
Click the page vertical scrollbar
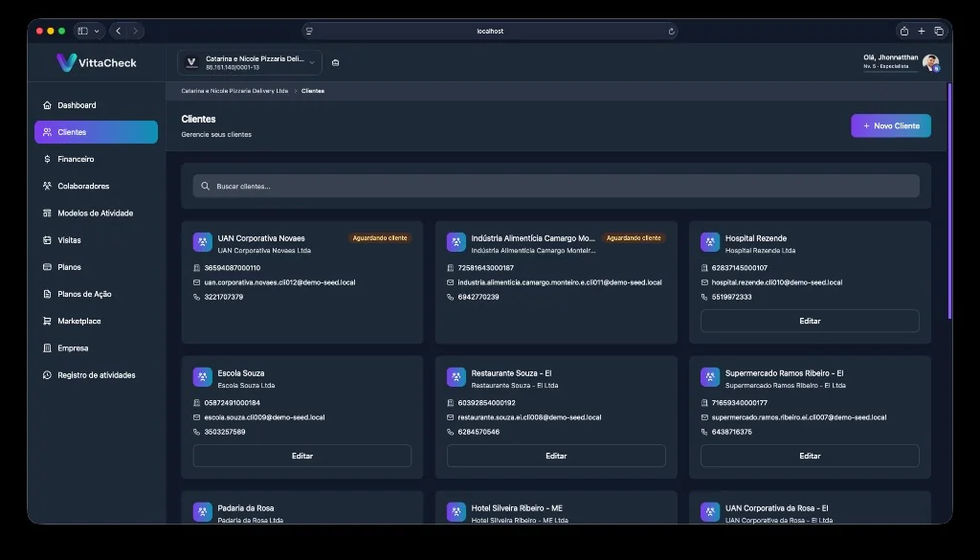coord(949,201)
